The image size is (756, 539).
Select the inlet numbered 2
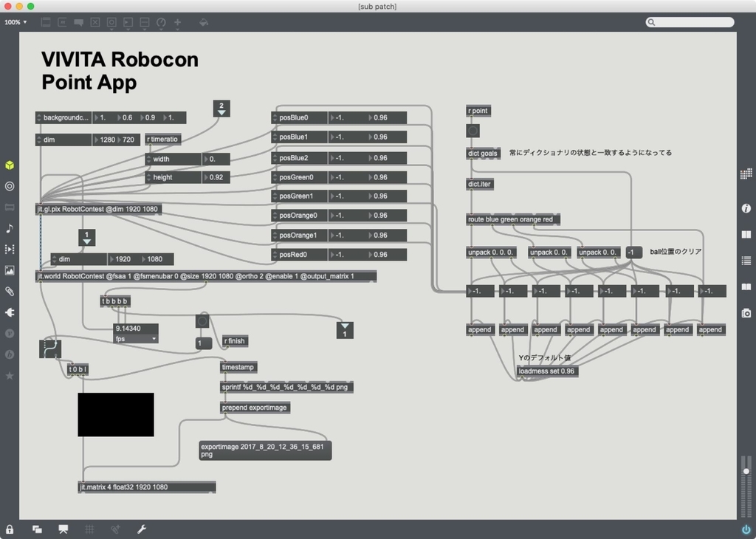221,109
